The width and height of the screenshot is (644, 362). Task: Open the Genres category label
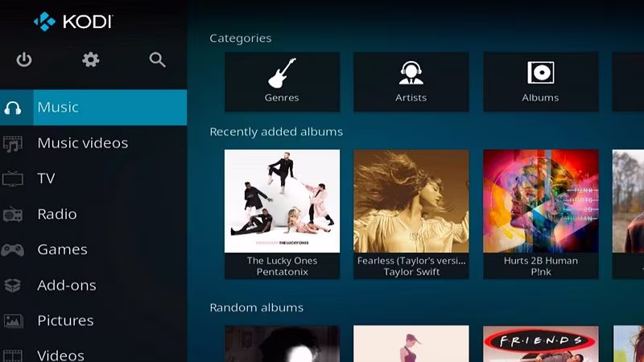click(x=282, y=97)
